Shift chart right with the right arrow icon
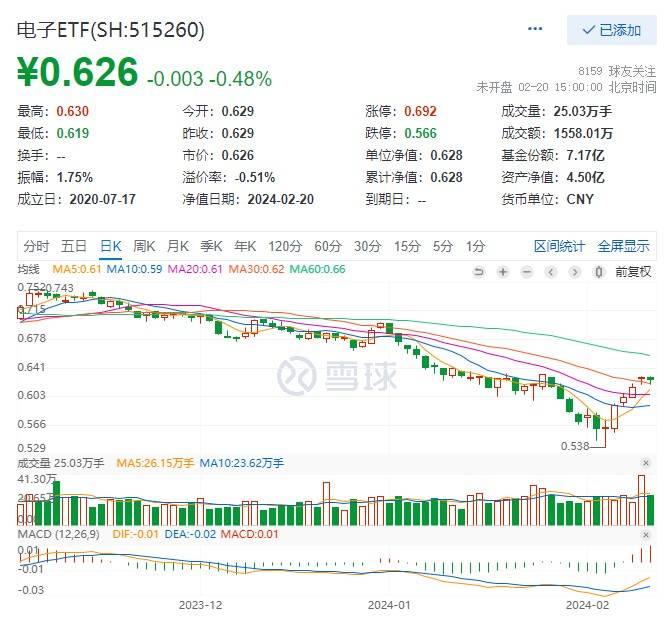 575,272
